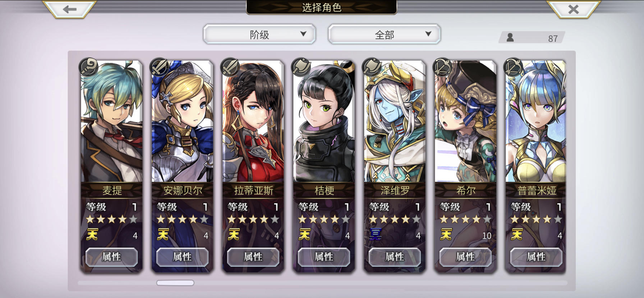Image resolution: width=644 pixels, height=298 pixels.
Task: Click the 冥 element icon on 泽维罗's card
Action: (x=376, y=235)
